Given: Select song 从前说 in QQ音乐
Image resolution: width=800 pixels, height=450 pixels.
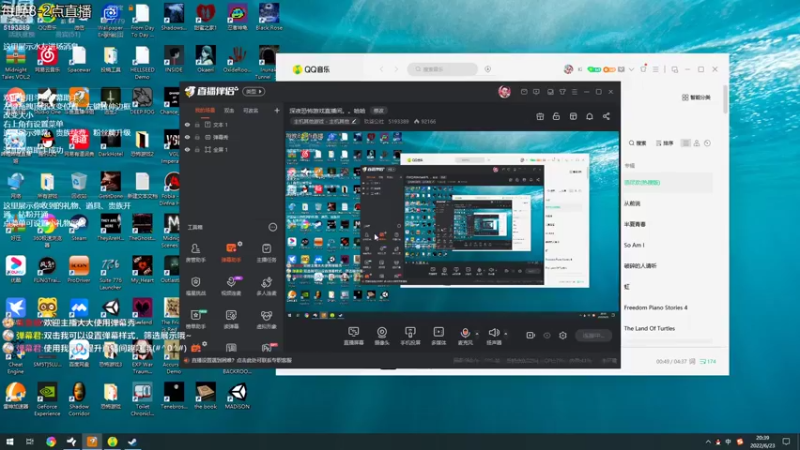Looking at the screenshot, I should (x=632, y=204).
